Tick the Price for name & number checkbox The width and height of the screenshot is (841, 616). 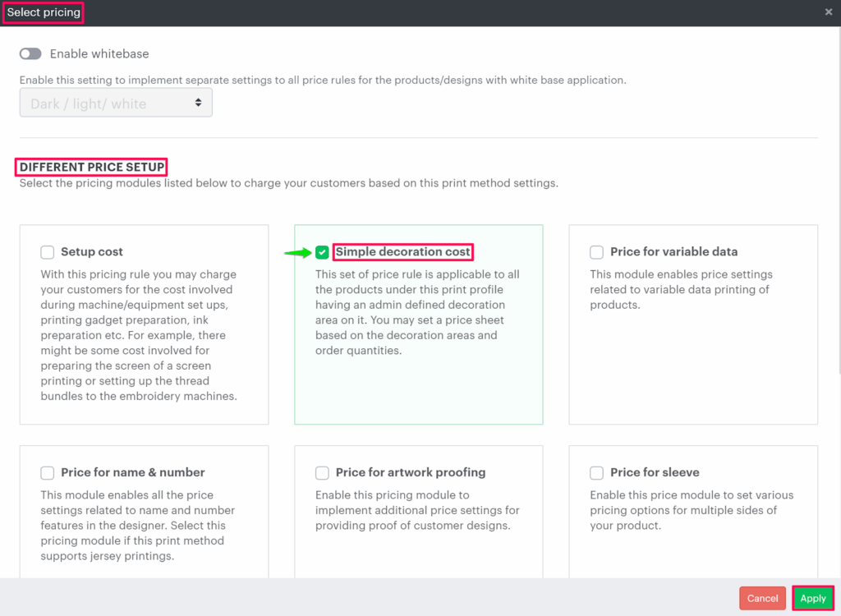pyautogui.click(x=48, y=473)
